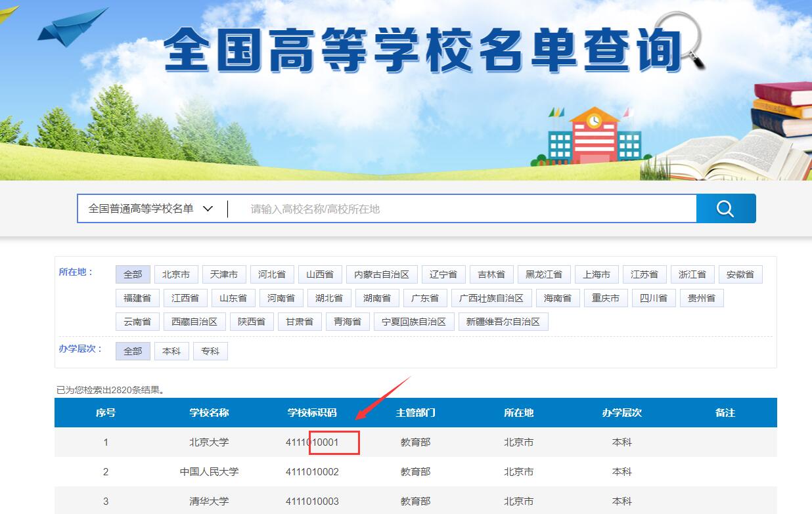Filter 办学层次 by 专科
The width and height of the screenshot is (812, 514).
210,351
